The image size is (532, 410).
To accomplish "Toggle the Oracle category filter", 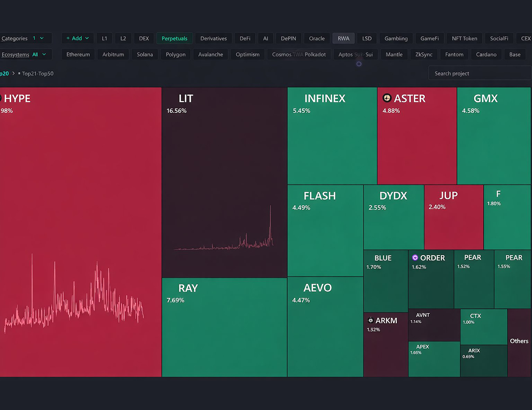I will coord(317,39).
